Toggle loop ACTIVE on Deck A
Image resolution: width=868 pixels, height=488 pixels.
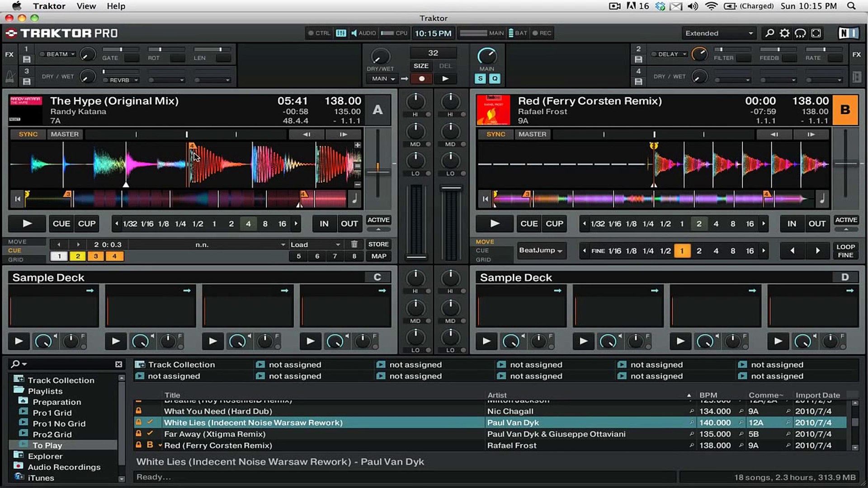[378, 220]
